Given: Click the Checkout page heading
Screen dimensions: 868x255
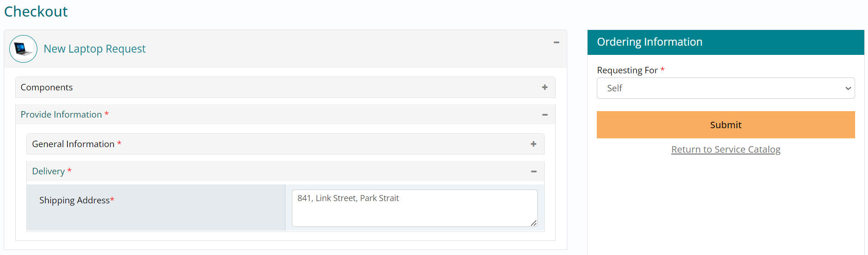Looking at the screenshot, I should coord(36,12).
